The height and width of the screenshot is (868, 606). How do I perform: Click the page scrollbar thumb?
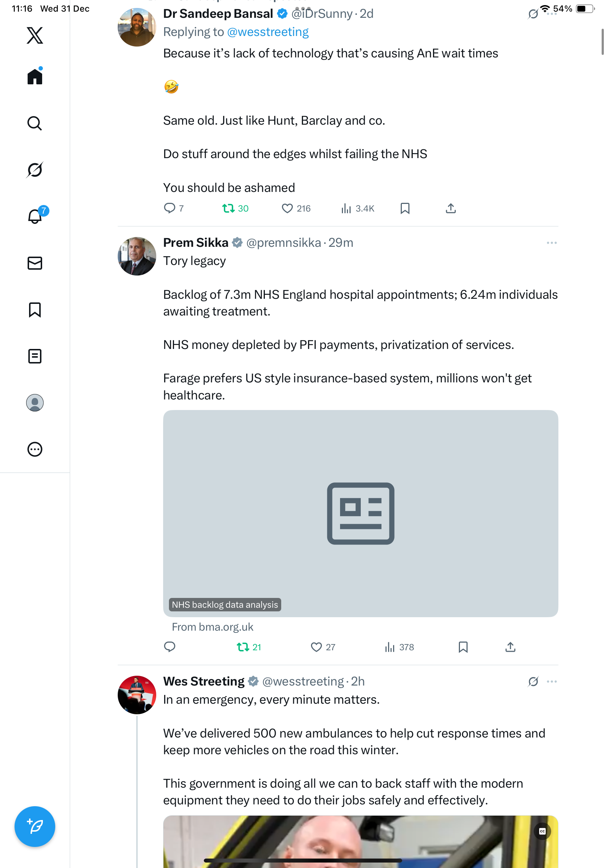coord(603,41)
